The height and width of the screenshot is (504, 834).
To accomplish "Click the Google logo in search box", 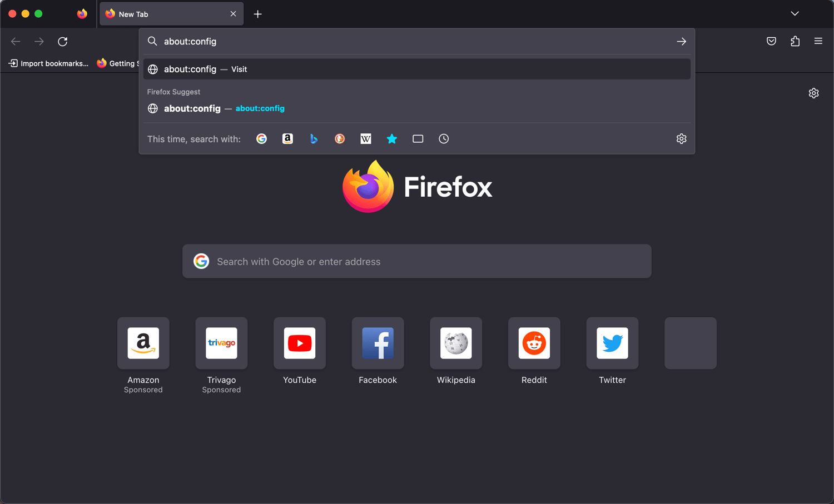I will (201, 261).
